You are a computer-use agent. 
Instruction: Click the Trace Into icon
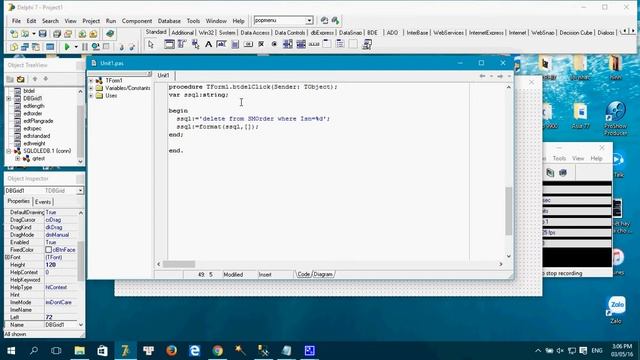point(121,47)
